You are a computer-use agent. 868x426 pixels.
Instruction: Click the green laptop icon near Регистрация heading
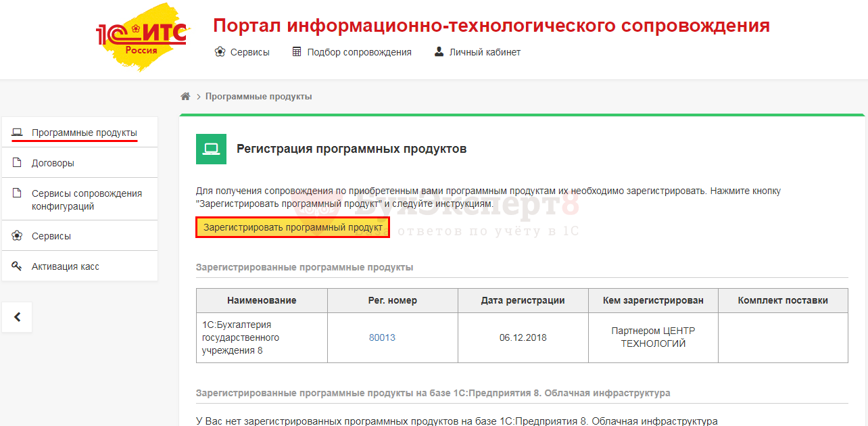pyautogui.click(x=211, y=149)
